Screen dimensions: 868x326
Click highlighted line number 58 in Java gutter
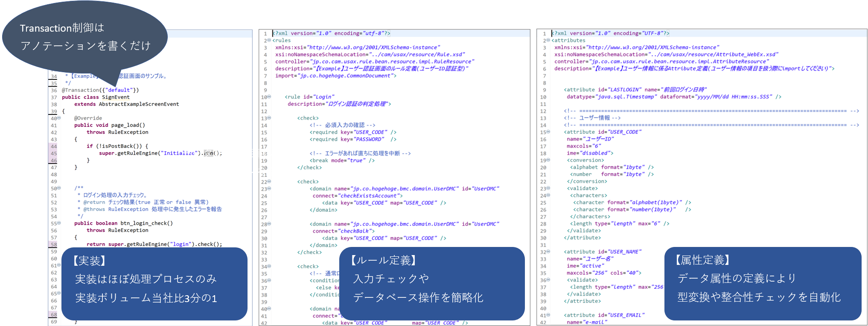[54, 244]
